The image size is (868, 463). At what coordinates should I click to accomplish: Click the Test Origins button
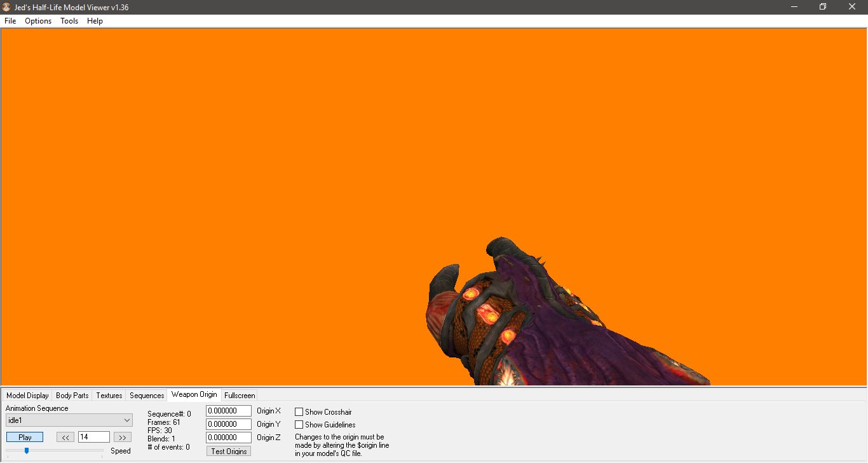(x=228, y=450)
